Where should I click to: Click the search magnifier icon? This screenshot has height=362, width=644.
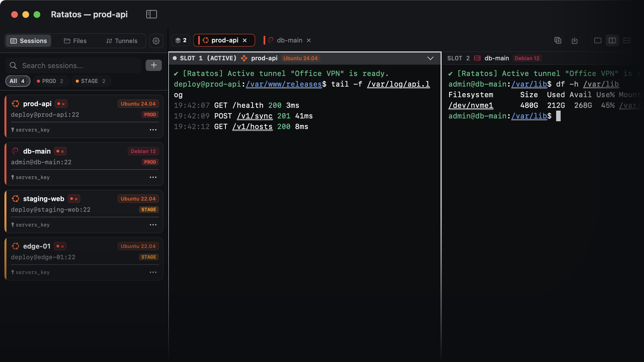(x=13, y=66)
